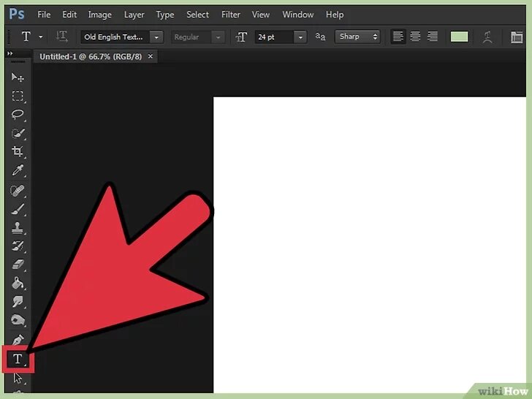Open the Window menu
This screenshot has width=532, height=399.
pos(298,15)
